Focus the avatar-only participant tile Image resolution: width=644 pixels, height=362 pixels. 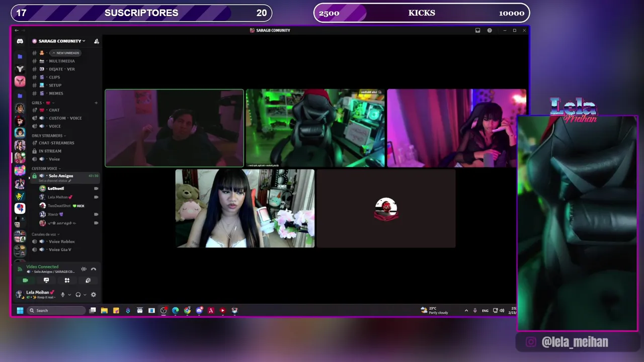pyautogui.click(x=386, y=209)
